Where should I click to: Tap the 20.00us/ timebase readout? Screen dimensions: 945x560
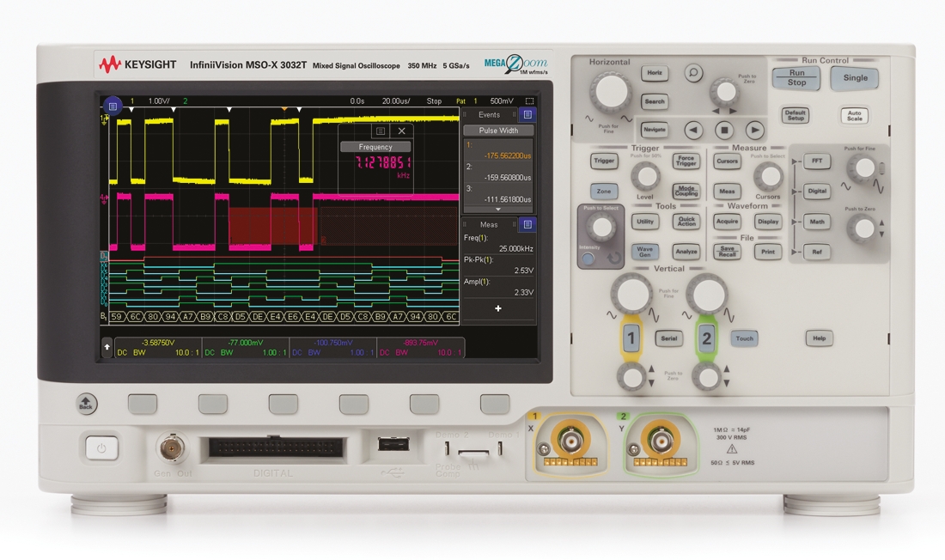(x=396, y=100)
